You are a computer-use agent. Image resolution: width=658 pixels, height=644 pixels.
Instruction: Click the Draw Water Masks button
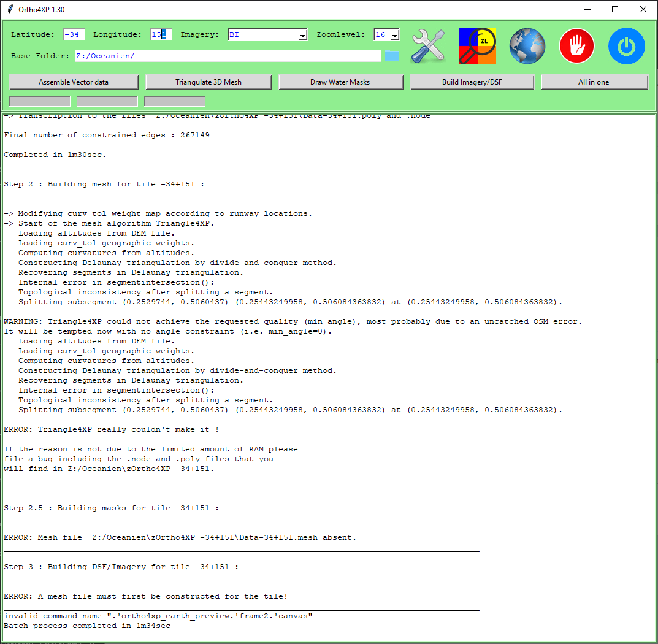coord(341,82)
